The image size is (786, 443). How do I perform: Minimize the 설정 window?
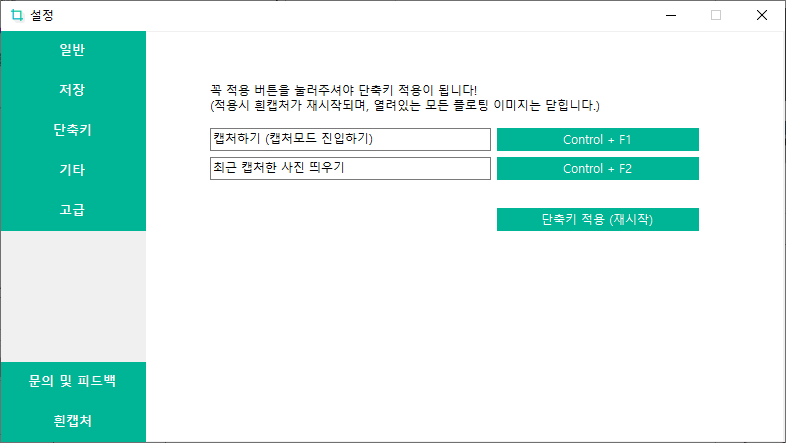click(671, 16)
